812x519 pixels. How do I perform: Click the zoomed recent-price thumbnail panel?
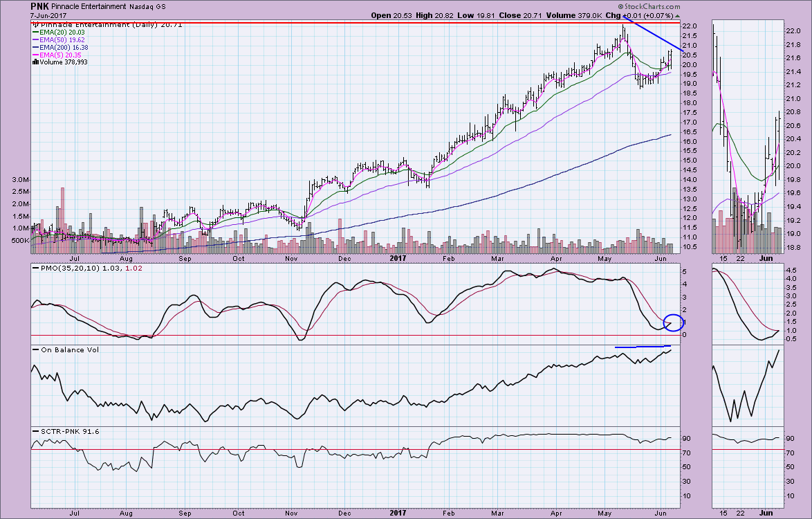pyautogui.click(x=748, y=138)
